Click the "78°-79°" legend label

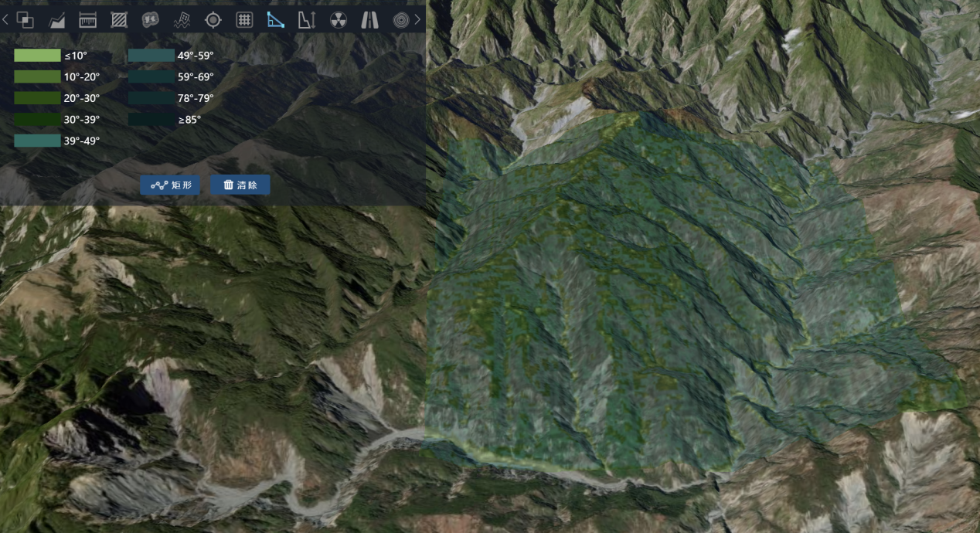tap(196, 98)
